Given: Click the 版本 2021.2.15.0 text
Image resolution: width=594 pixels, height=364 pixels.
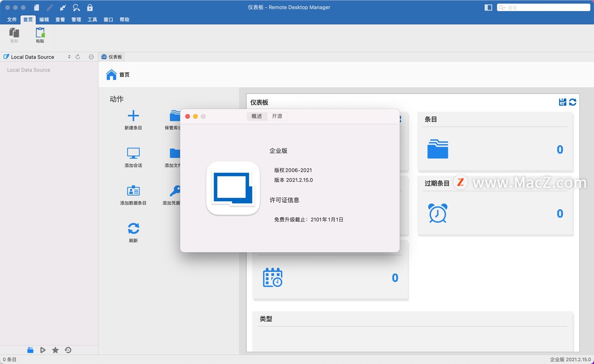Looking at the screenshot, I should pyautogui.click(x=293, y=180).
